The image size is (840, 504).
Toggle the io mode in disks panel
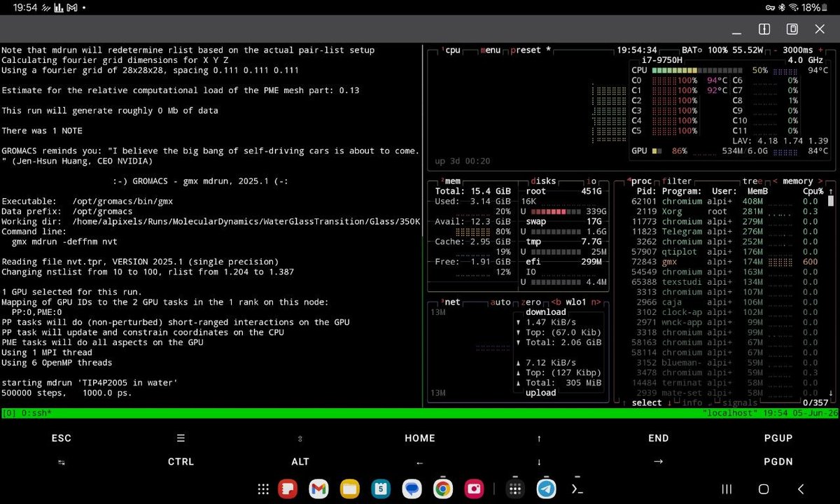click(x=592, y=181)
